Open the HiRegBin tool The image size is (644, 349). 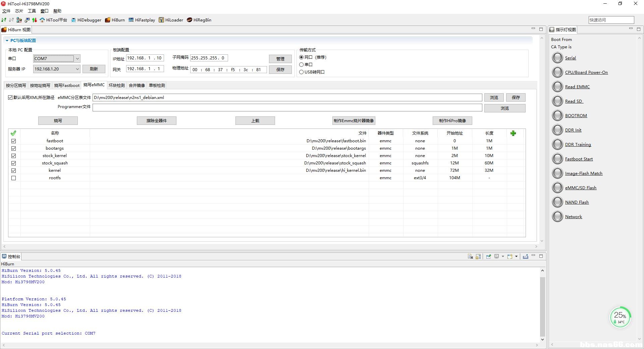tap(199, 20)
